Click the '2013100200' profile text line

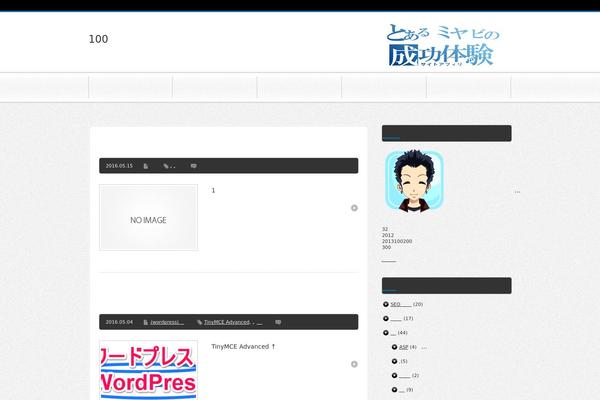pos(397,242)
